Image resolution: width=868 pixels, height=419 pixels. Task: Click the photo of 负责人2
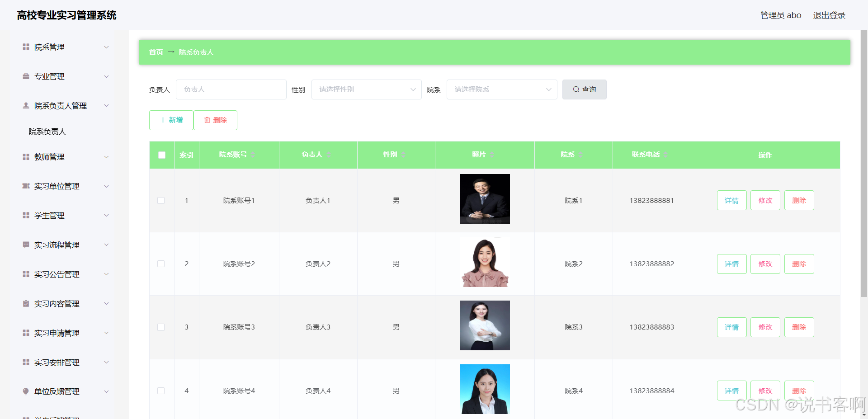(x=485, y=262)
